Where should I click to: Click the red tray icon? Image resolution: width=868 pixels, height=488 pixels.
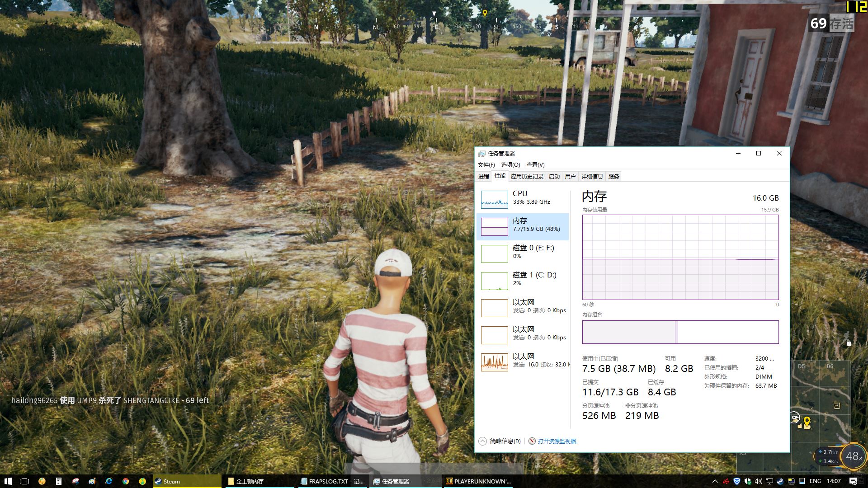point(726,481)
